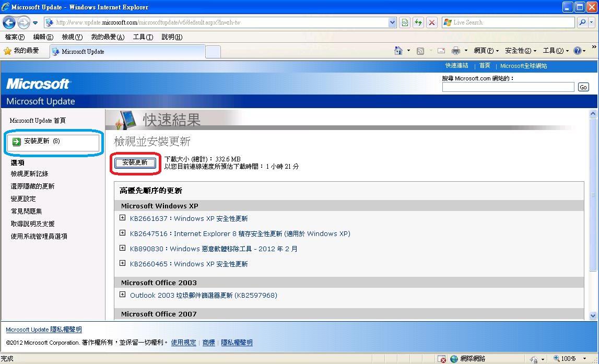This screenshot has width=599, height=364.
Task: Open the recent pages dropdown arrow
Action: 35,23
